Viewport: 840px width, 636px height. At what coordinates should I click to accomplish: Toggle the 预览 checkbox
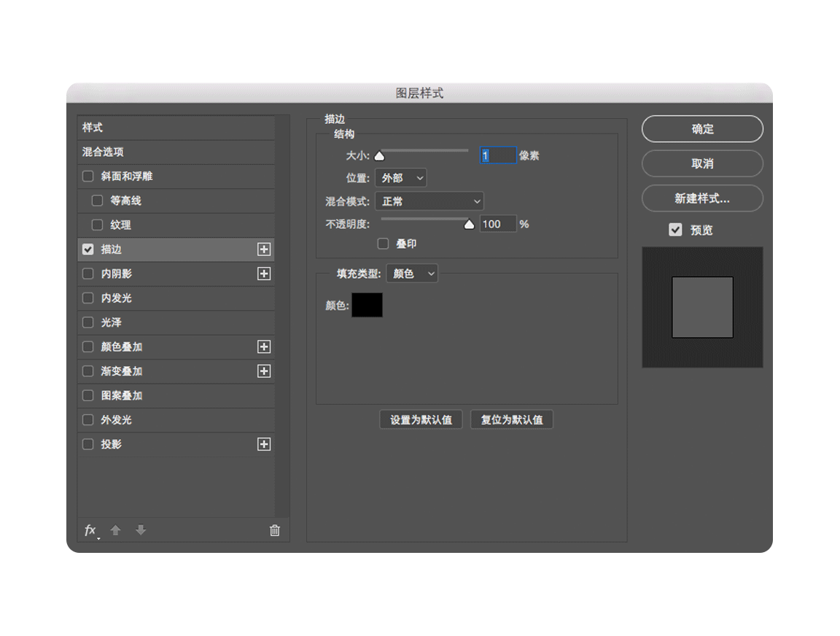[x=675, y=230]
